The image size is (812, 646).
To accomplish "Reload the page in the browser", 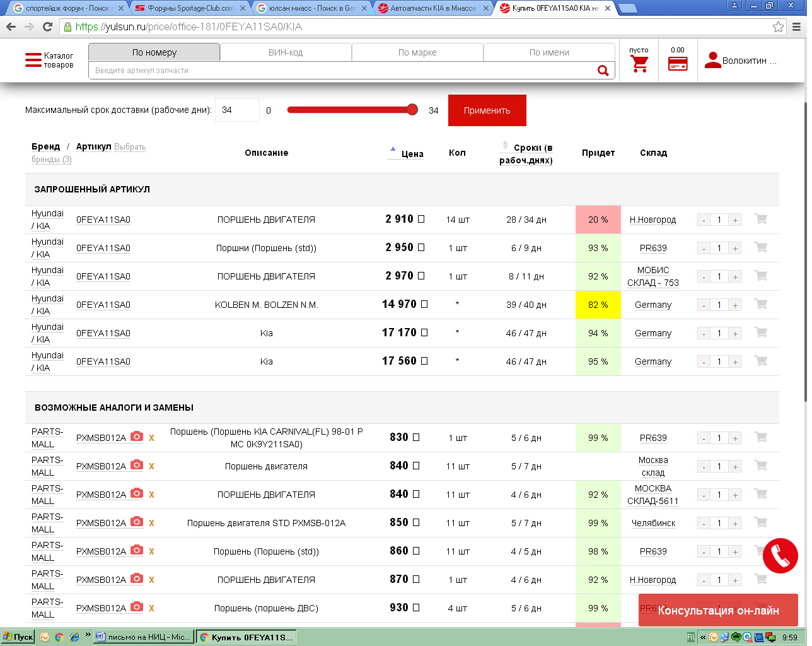I will [47, 26].
